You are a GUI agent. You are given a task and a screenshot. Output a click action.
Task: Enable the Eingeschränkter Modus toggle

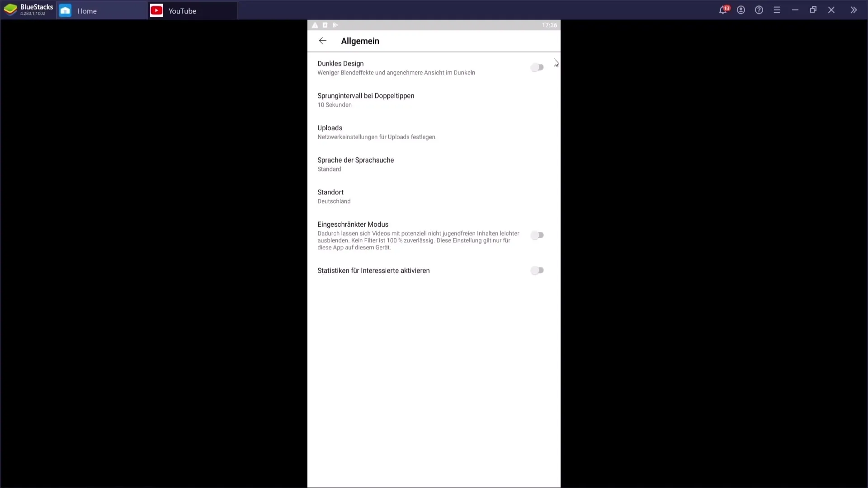coord(537,235)
